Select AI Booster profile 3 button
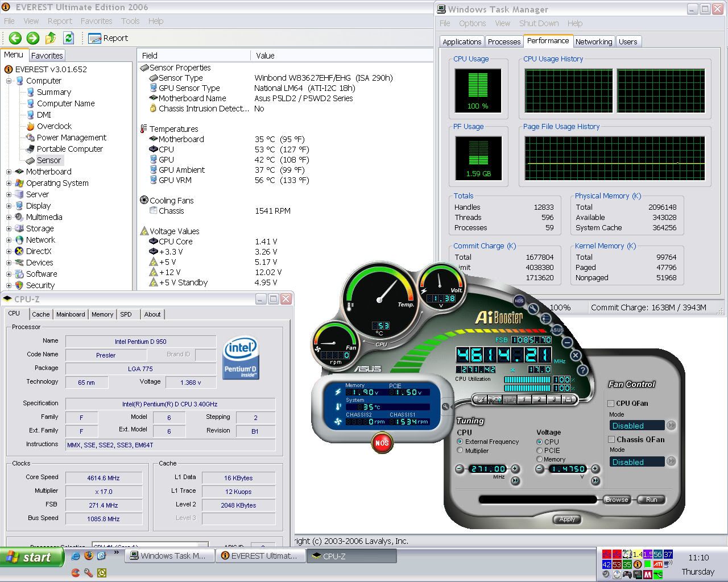The height and width of the screenshot is (582, 728). point(553,400)
